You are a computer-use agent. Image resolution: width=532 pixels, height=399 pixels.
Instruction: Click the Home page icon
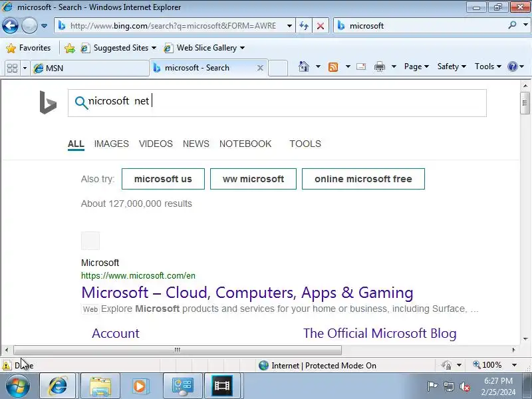point(304,66)
